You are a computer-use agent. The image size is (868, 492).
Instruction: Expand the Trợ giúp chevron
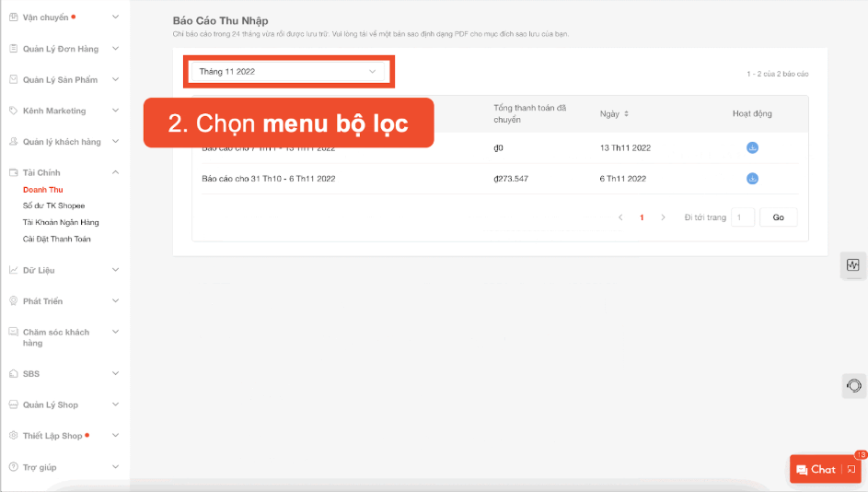pyautogui.click(x=116, y=467)
